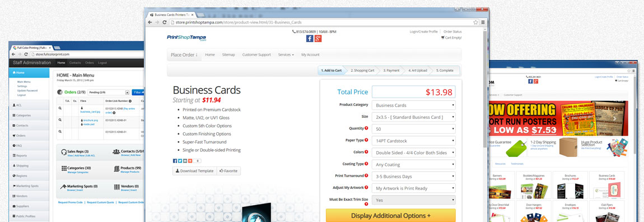Click My Account in the navbar
The image size is (644, 222).
pyautogui.click(x=310, y=55)
